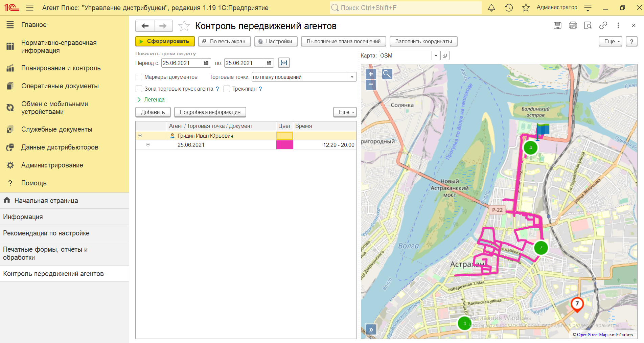
Task: Click Подробная информация button
Action: click(210, 112)
